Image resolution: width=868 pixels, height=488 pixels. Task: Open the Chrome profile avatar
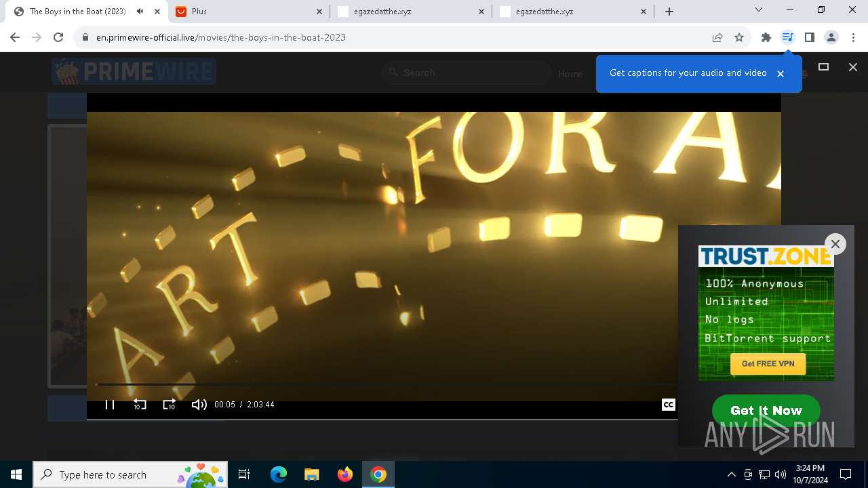pos(831,37)
